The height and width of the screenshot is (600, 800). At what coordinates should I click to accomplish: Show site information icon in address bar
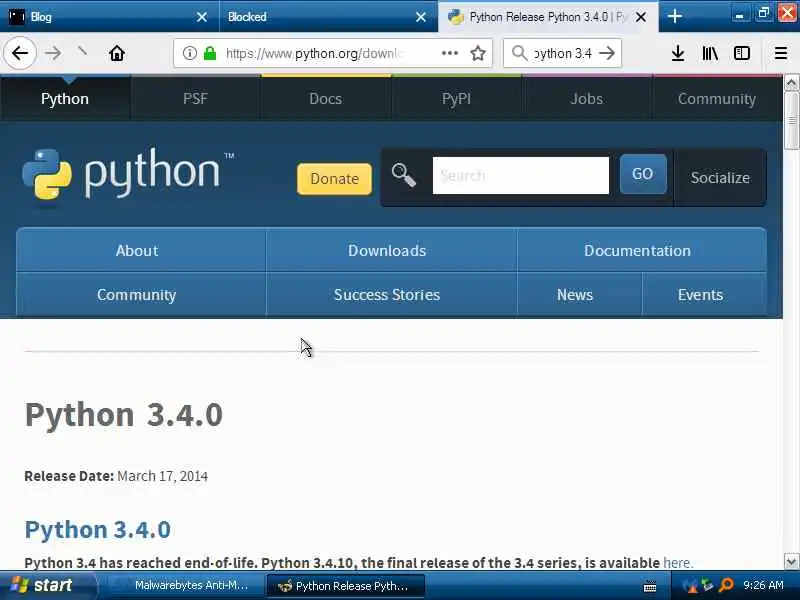pyautogui.click(x=190, y=53)
